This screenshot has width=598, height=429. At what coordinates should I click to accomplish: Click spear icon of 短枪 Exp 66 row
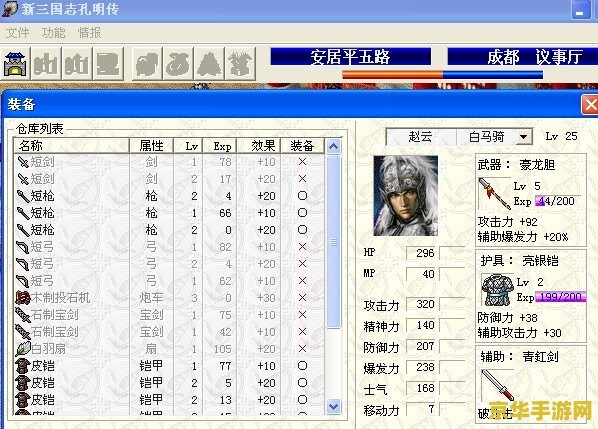[23, 213]
